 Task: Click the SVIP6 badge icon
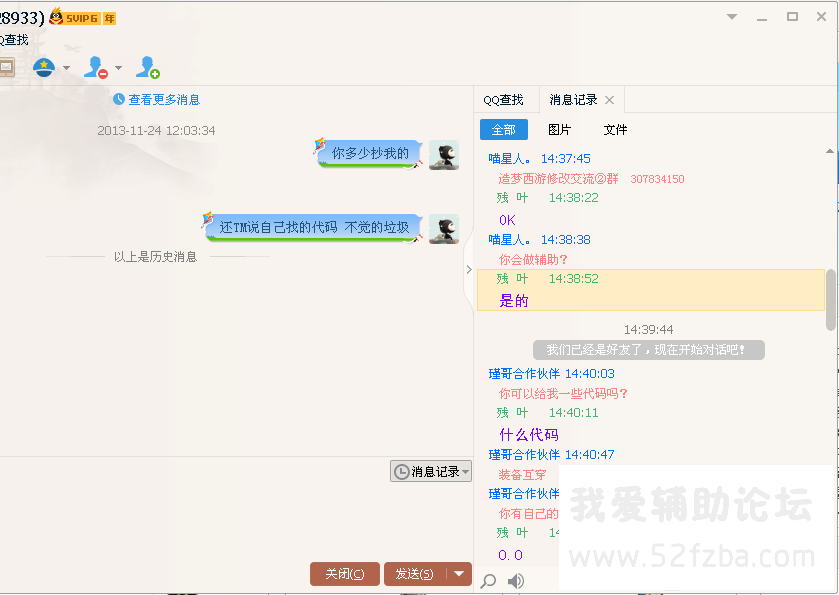click(x=74, y=18)
